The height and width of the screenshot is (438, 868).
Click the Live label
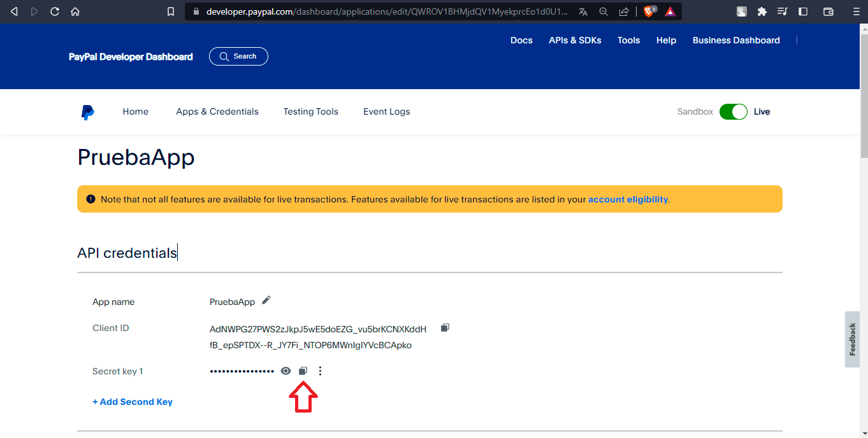762,111
